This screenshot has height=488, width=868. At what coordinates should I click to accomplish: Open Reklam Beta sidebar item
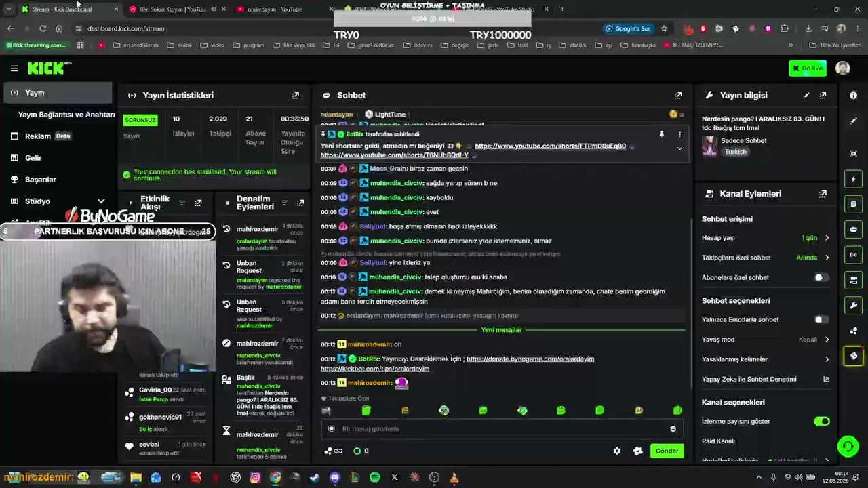tap(58, 136)
